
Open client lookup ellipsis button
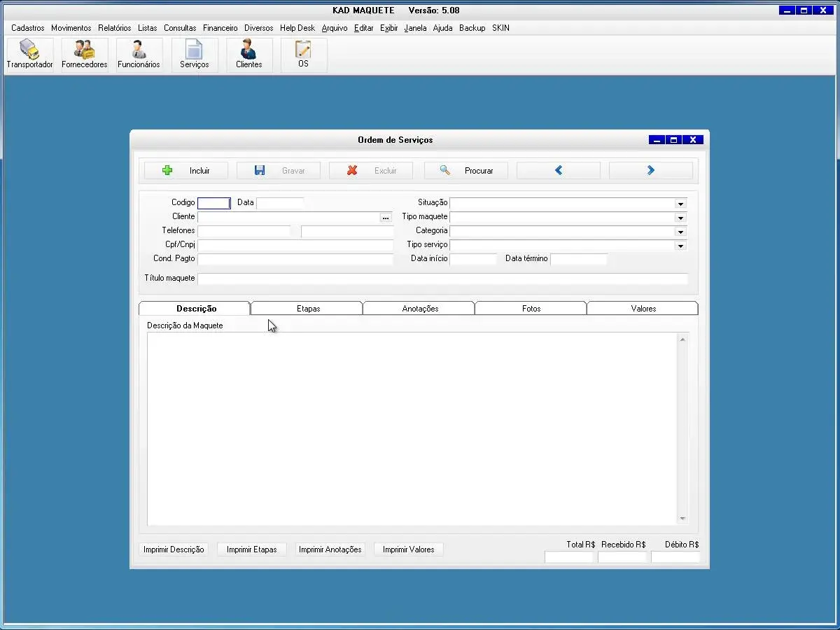386,218
